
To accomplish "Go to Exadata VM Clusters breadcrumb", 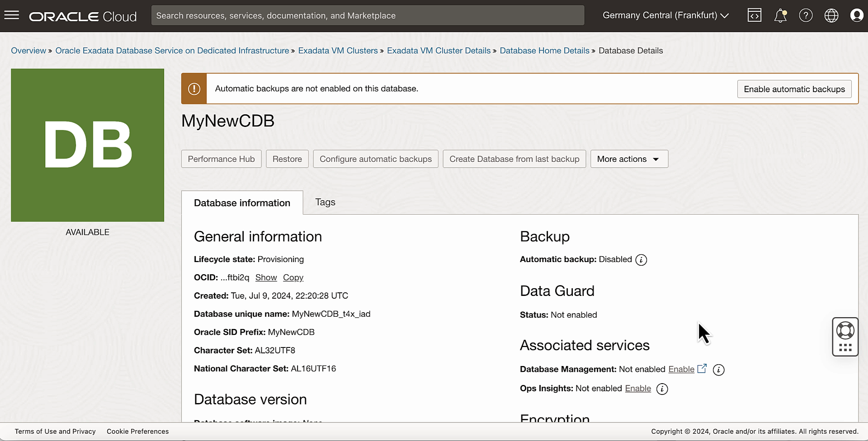I will tap(338, 51).
